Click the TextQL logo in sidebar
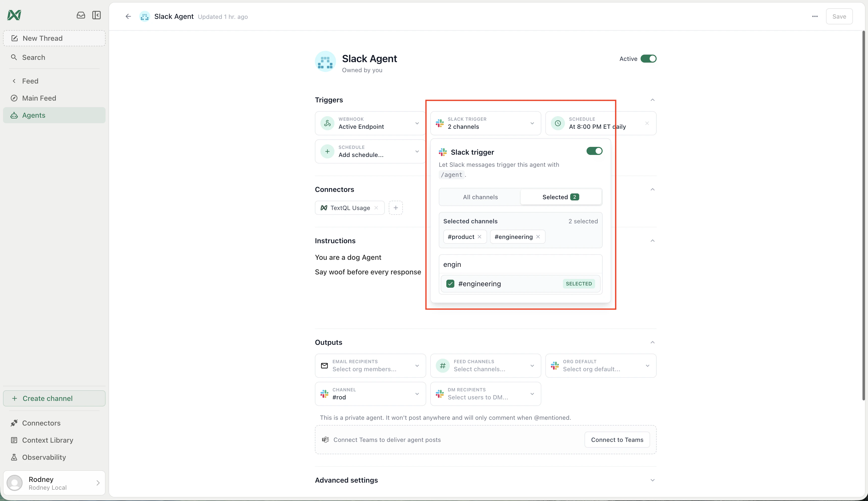868x501 pixels. coord(14,15)
